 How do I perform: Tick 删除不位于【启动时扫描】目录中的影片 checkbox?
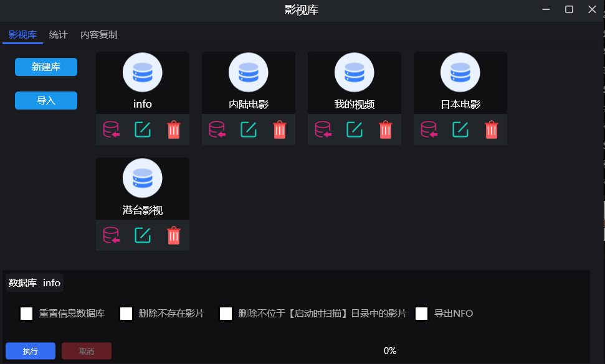[226, 313]
